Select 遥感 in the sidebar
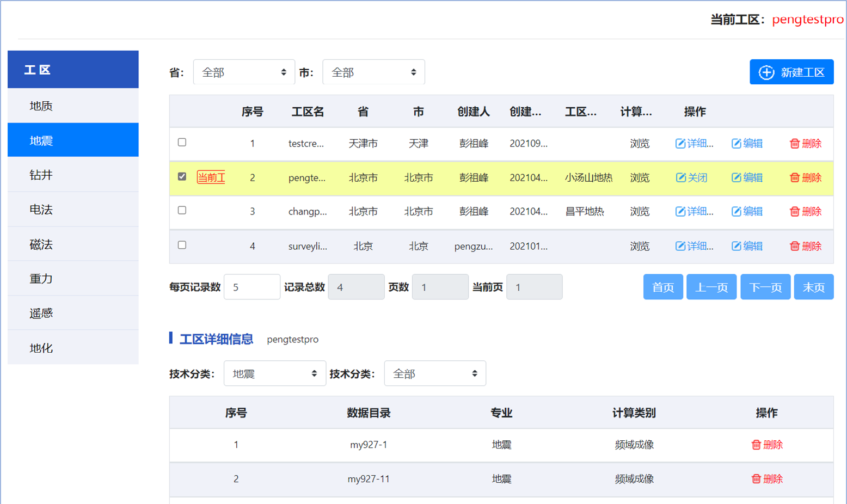The height and width of the screenshot is (504, 847). click(x=73, y=313)
